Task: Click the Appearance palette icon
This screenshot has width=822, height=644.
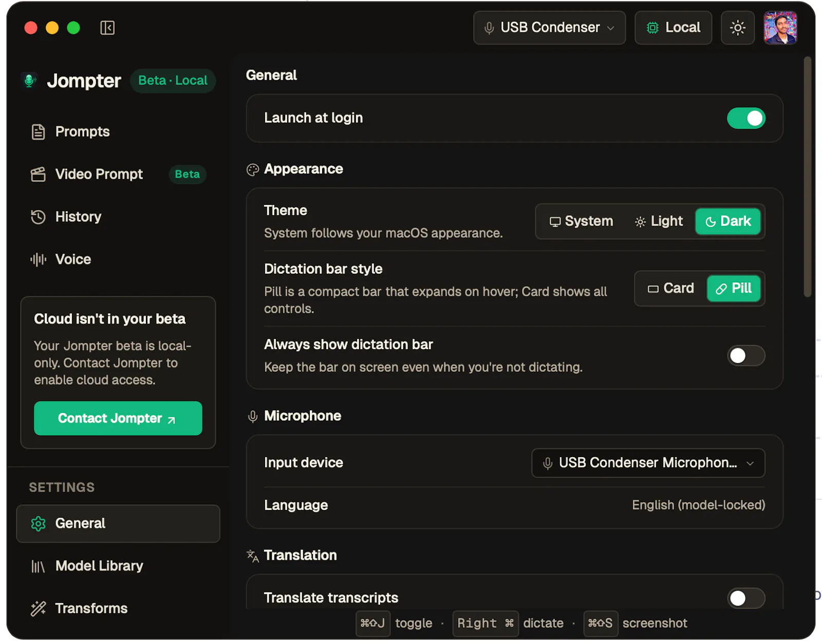Action: (x=253, y=169)
